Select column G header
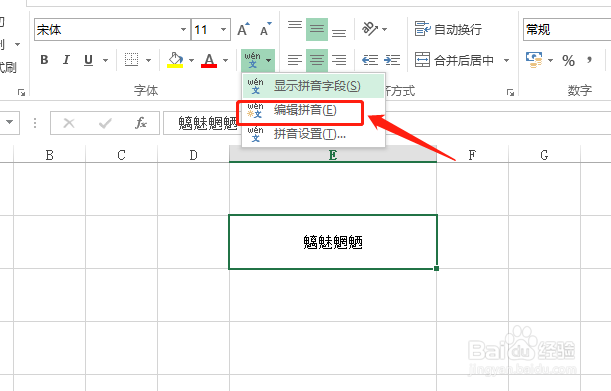 [544, 155]
